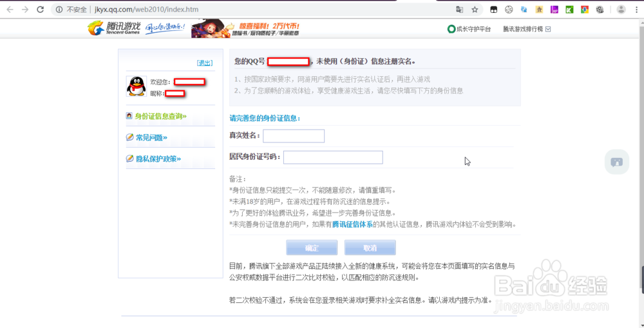Screen dimensions: 644x328
Task: Open the 成长守护平台 link
Action: tap(469, 29)
